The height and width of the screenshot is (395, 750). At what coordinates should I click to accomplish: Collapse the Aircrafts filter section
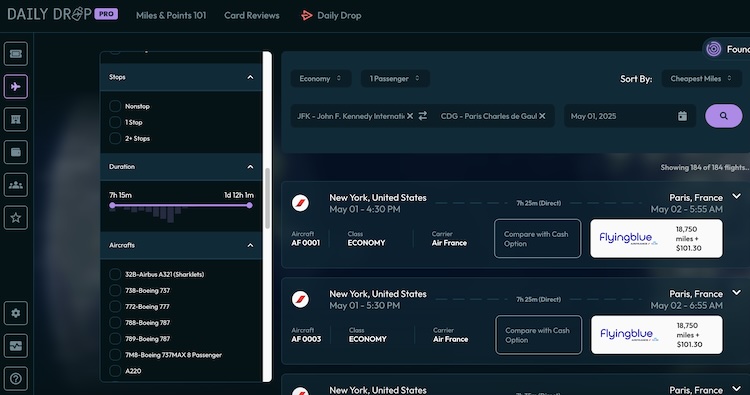click(250, 245)
